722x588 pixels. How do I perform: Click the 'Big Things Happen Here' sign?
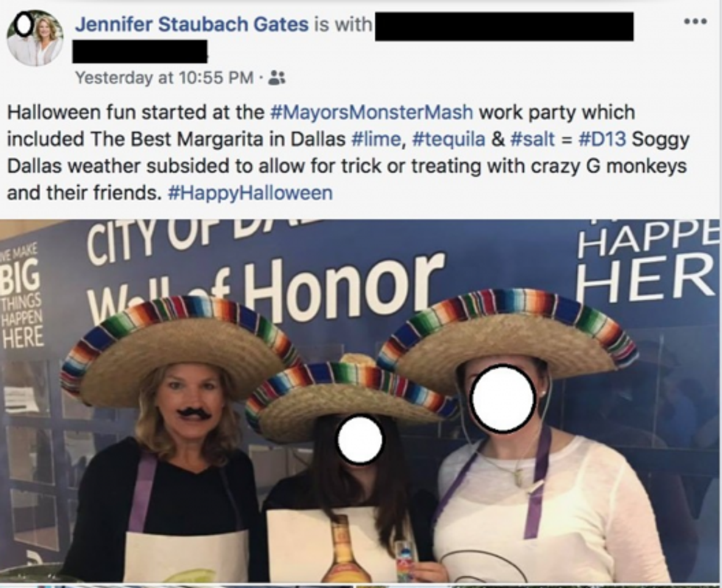point(22,299)
